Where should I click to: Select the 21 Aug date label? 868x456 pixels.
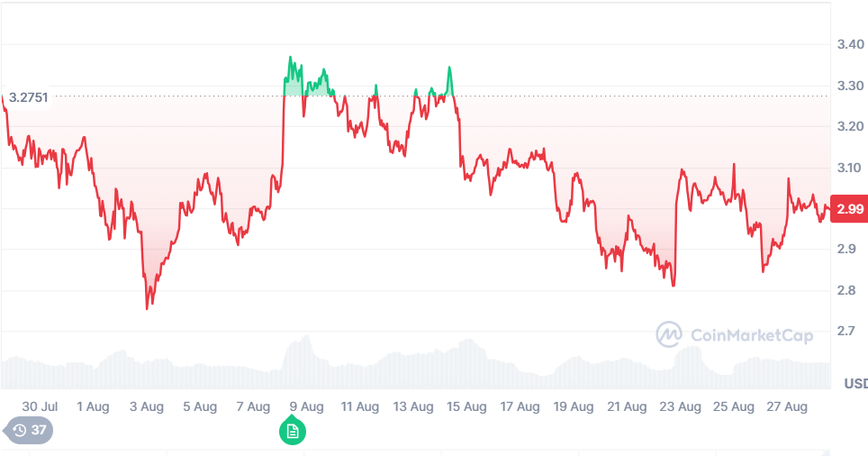[627, 406]
